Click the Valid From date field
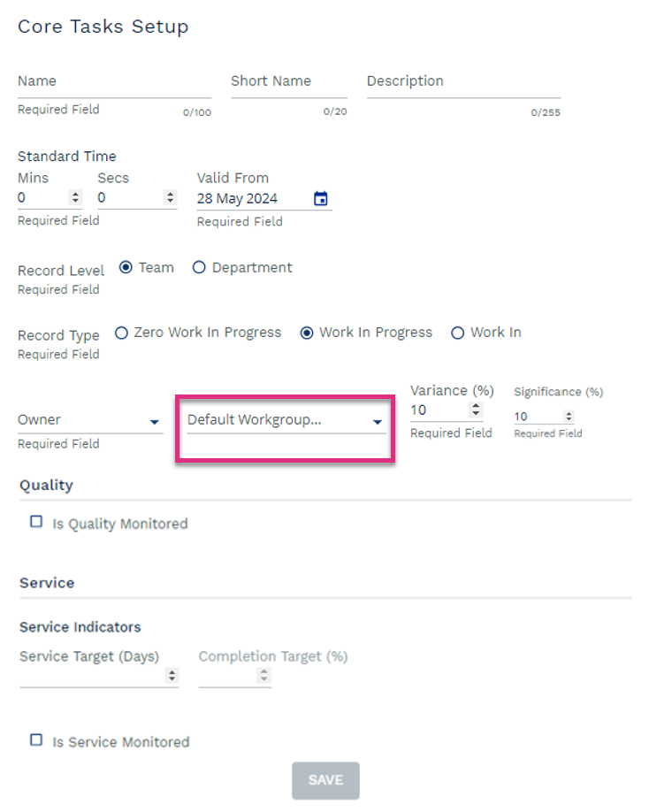This screenshot has width=649, height=812. point(250,198)
